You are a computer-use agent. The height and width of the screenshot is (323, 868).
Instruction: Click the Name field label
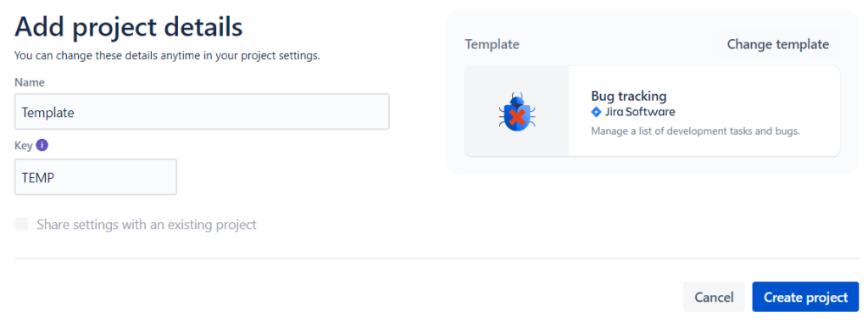pyautogui.click(x=30, y=82)
